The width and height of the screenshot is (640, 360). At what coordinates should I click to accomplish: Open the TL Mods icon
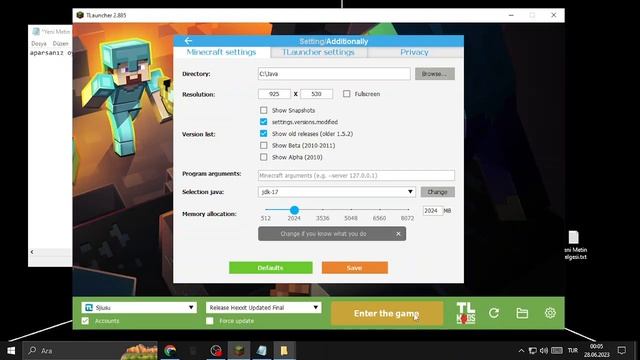tap(466, 313)
